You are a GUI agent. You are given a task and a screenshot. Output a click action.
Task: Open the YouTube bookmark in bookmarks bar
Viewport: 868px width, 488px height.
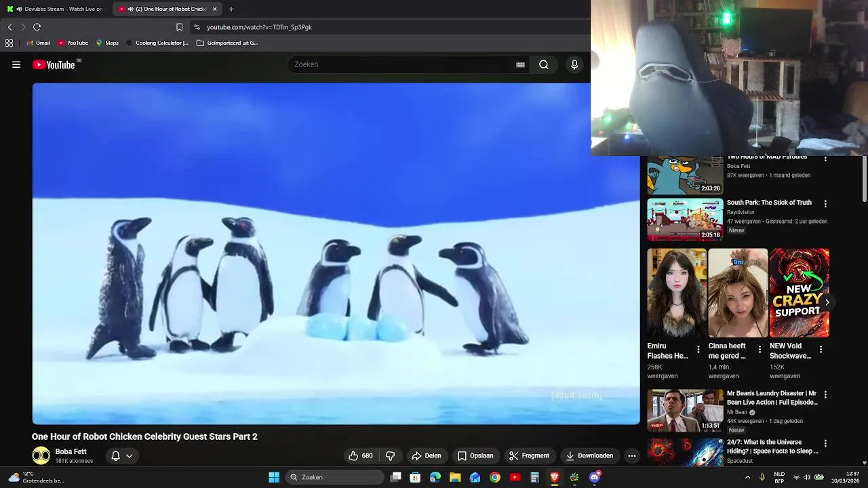(73, 43)
